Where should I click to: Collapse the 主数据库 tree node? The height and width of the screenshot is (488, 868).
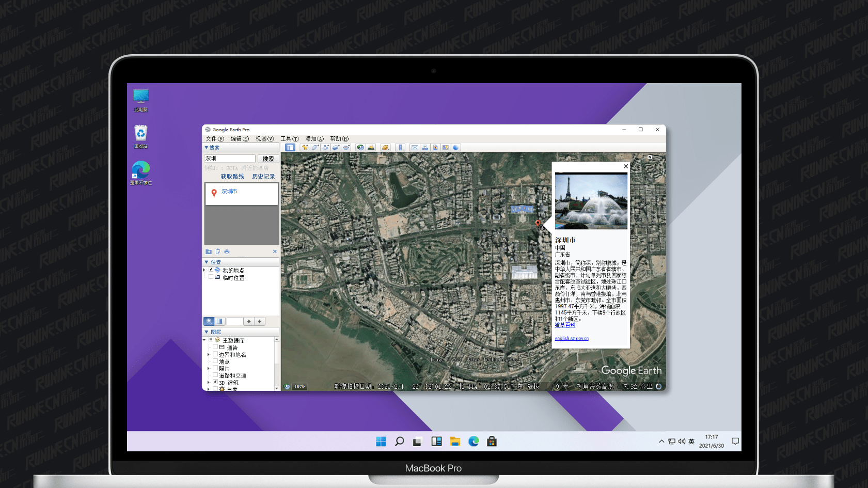pos(204,340)
